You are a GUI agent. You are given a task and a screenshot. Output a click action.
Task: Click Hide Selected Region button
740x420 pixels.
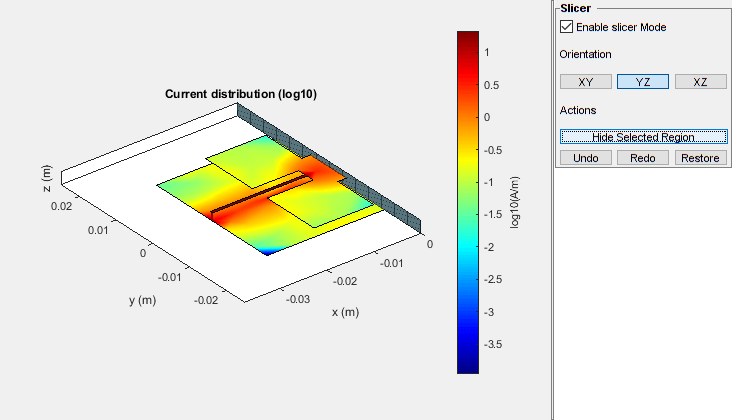click(x=644, y=137)
